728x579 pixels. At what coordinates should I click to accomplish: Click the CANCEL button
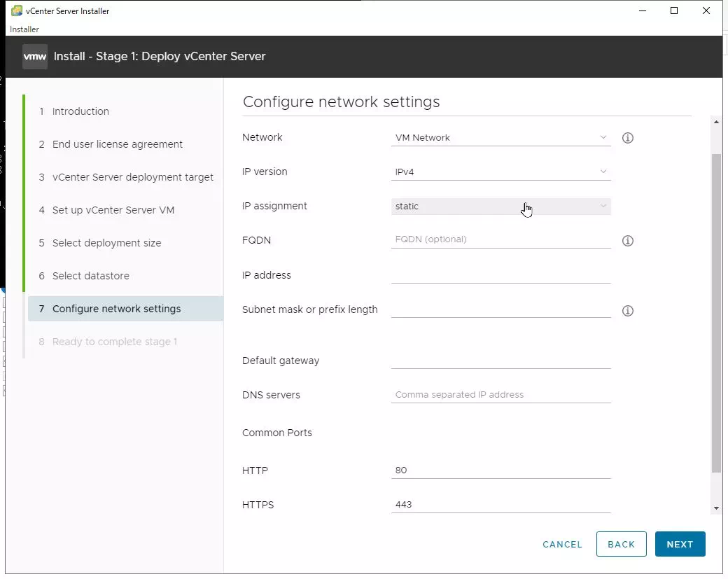562,544
